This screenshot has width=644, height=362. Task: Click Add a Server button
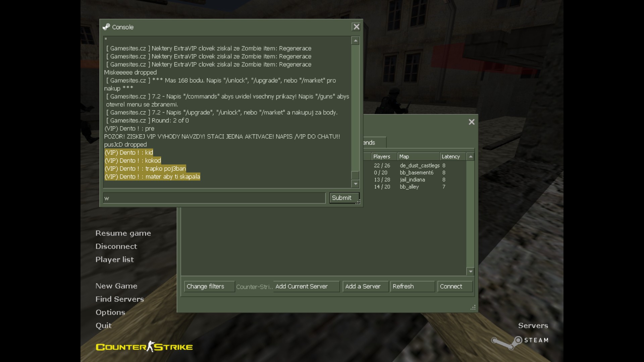(365, 287)
